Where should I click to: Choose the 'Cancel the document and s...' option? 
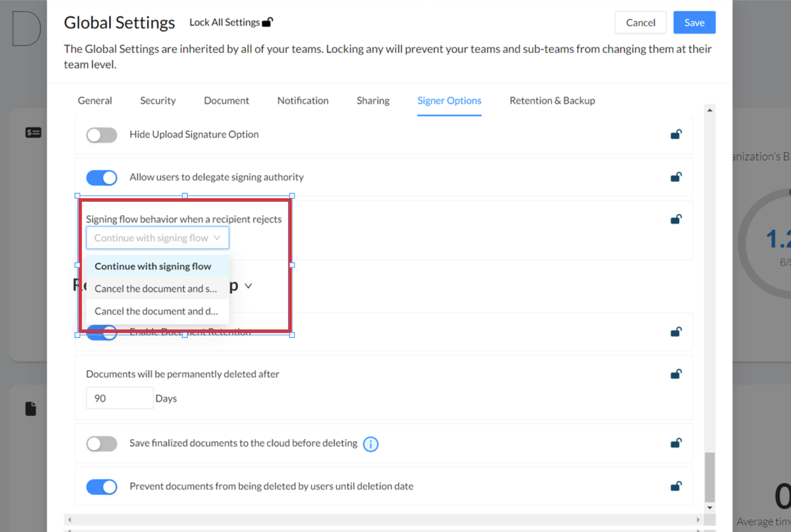point(156,289)
